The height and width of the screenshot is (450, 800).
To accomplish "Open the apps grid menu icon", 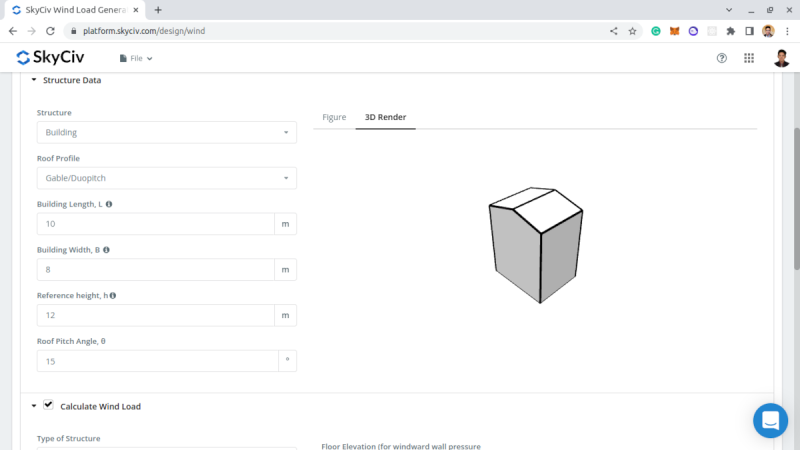I will point(749,58).
